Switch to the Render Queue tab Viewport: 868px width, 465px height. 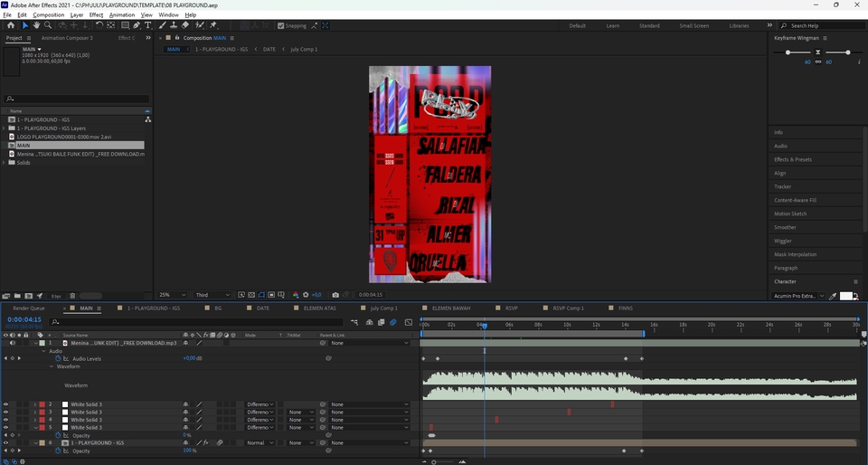(29, 308)
